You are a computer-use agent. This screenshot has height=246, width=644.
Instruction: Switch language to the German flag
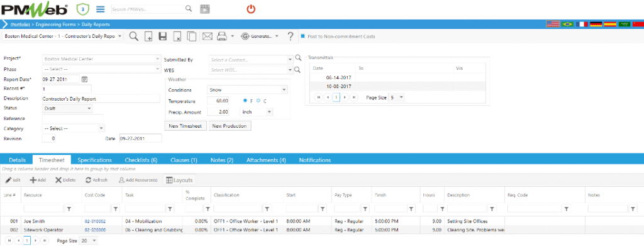(x=596, y=25)
